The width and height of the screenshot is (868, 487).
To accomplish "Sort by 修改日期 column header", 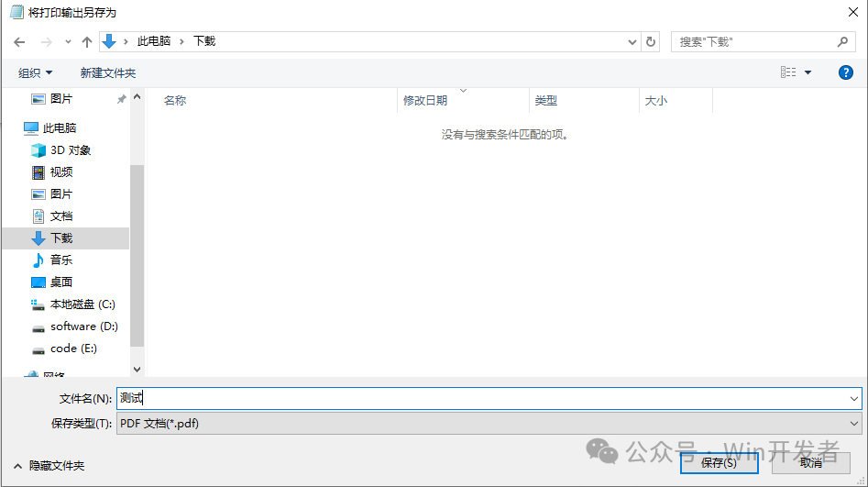I will point(425,101).
